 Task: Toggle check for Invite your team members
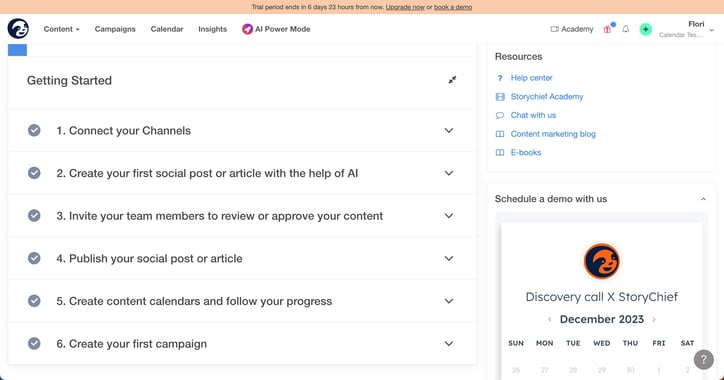34,216
